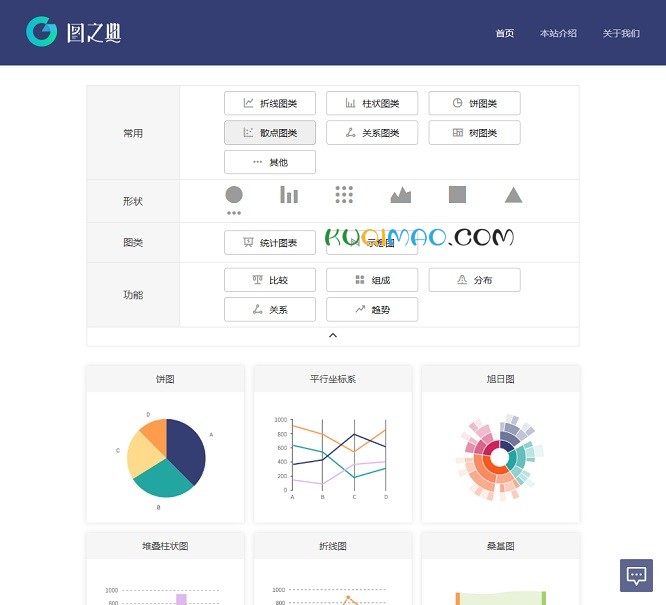Viewport: 666px width, 605px height.
Task: Click the 形状 row label
Action: tap(133, 201)
